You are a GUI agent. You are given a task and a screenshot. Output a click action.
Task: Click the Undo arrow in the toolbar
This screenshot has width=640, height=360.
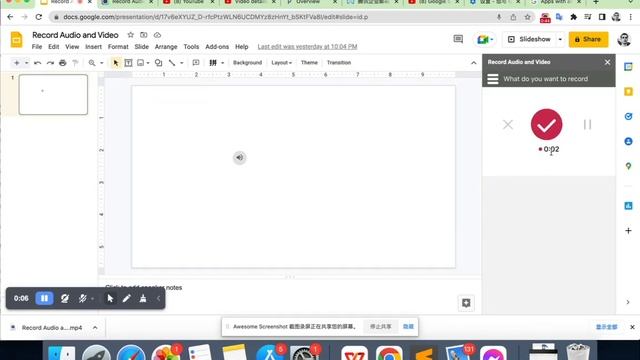coord(38,63)
